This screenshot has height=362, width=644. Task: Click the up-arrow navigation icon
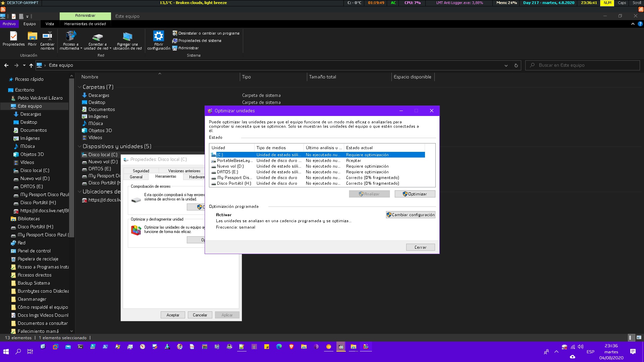coord(31,65)
